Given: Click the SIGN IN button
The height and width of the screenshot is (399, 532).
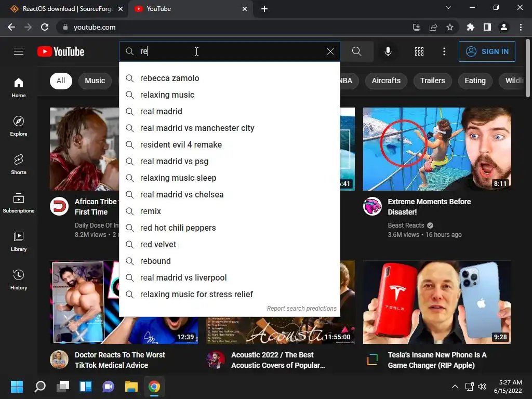Looking at the screenshot, I should point(487,51).
